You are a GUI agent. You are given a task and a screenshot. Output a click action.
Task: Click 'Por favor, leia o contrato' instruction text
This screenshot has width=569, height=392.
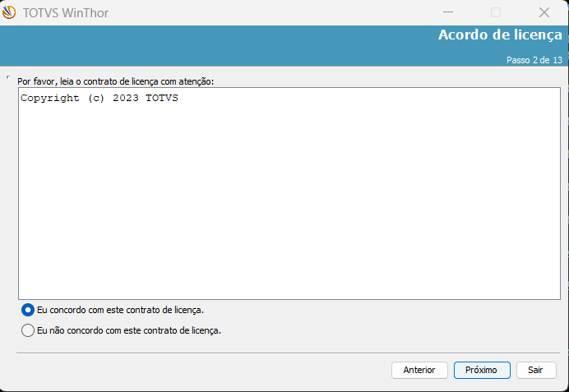tap(115, 81)
